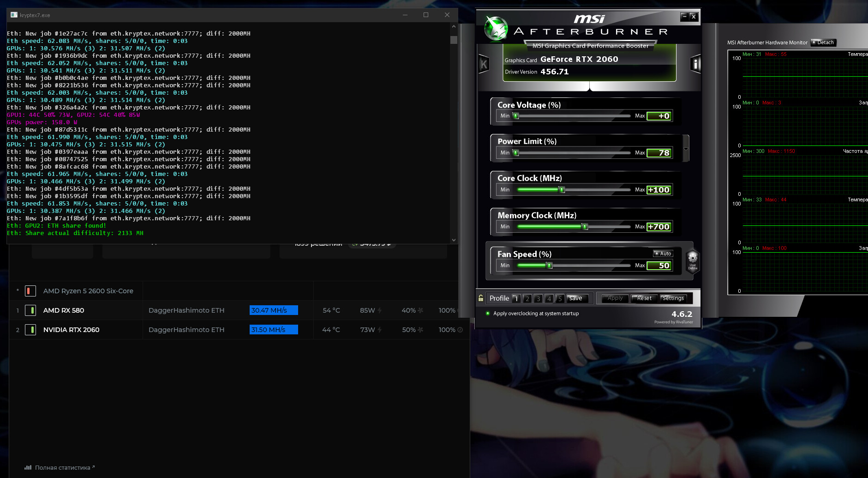
Task: Click the gauge icon in the NVIDIA RTX 2060 row
Action: [x=460, y=330]
